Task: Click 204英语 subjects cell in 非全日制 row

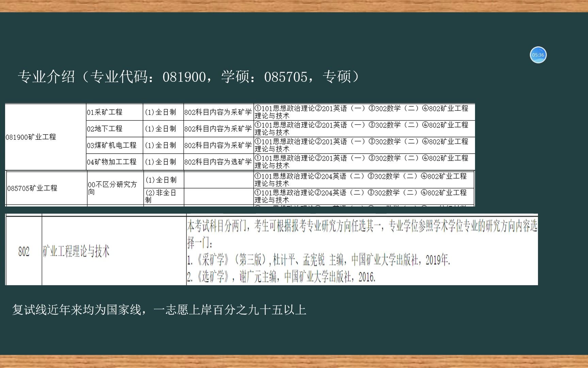Action: (364, 197)
